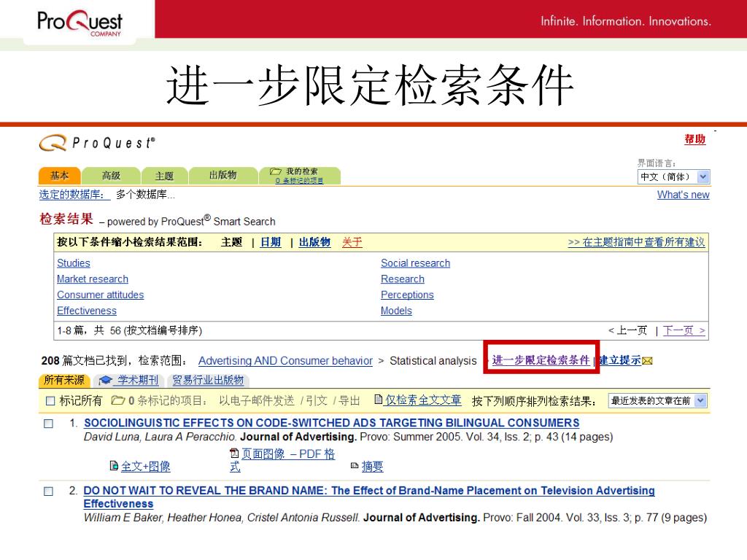Check the 标记所有 checkbox
The height and width of the screenshot is (560, 747).
point(50,401)
